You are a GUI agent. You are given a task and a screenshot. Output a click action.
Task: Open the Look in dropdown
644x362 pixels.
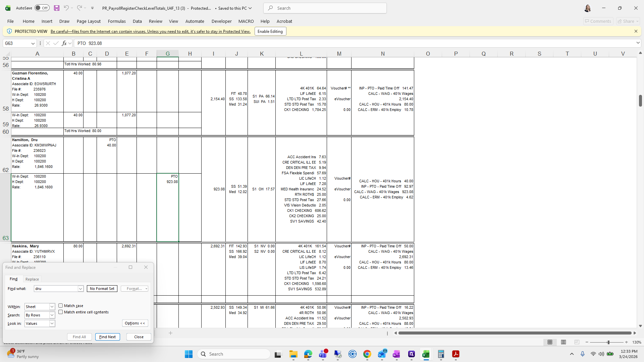coord(52,323)
